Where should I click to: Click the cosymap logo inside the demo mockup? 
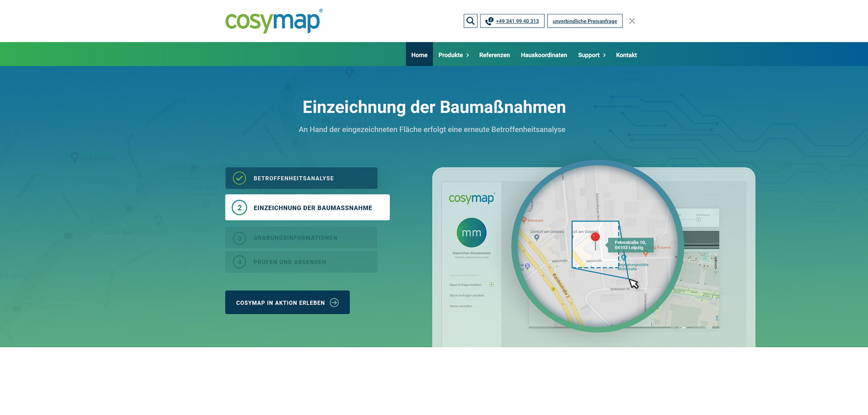(472, 198)
